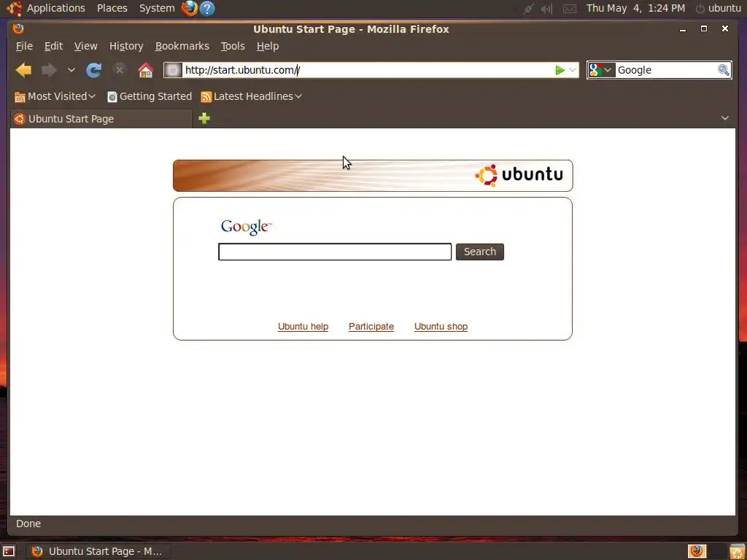The height and width of the screenshot is (560, 747).
Task: Open the Tools menu
Action: (233, 46)
